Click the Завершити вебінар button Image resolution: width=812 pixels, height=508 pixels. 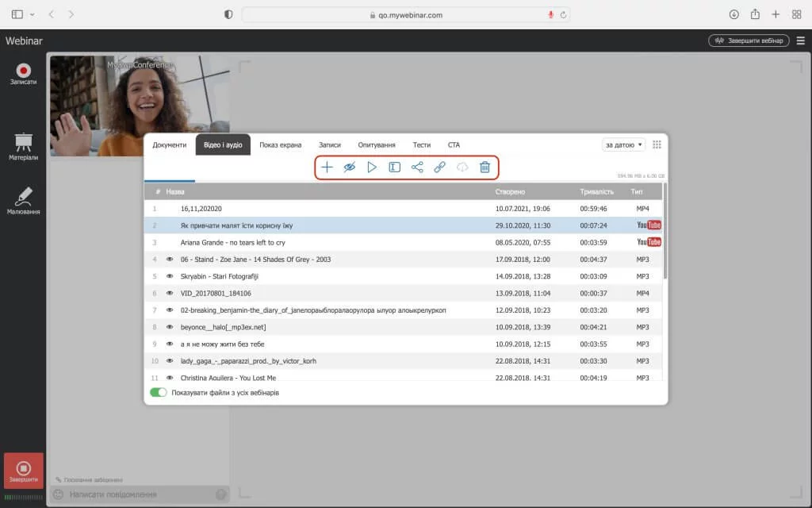point(749,40)
